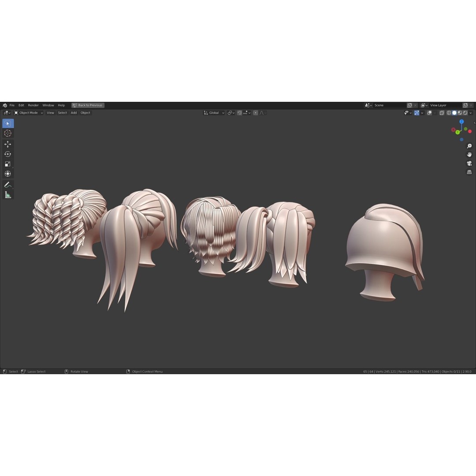This screenshot has height=476, width=476.
Task: Open the pivot point dropdown
Action: coord(231,113)
